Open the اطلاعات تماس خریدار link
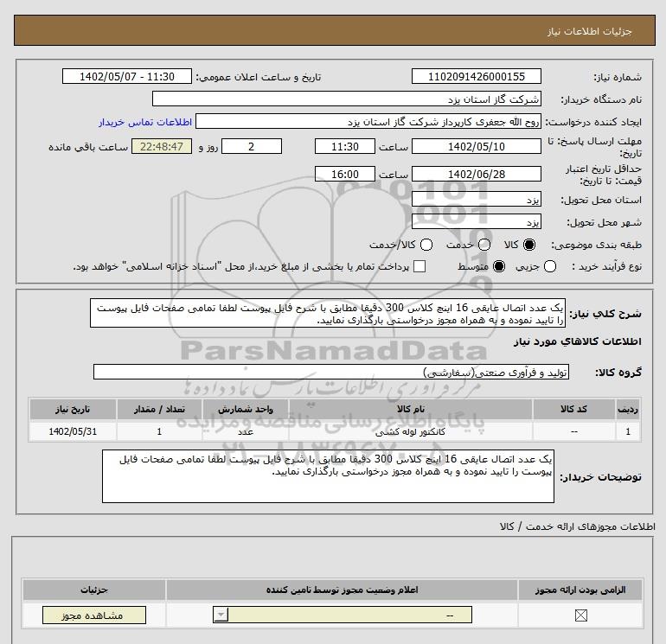The image size is (666, 644). click(x=145, y=122)
